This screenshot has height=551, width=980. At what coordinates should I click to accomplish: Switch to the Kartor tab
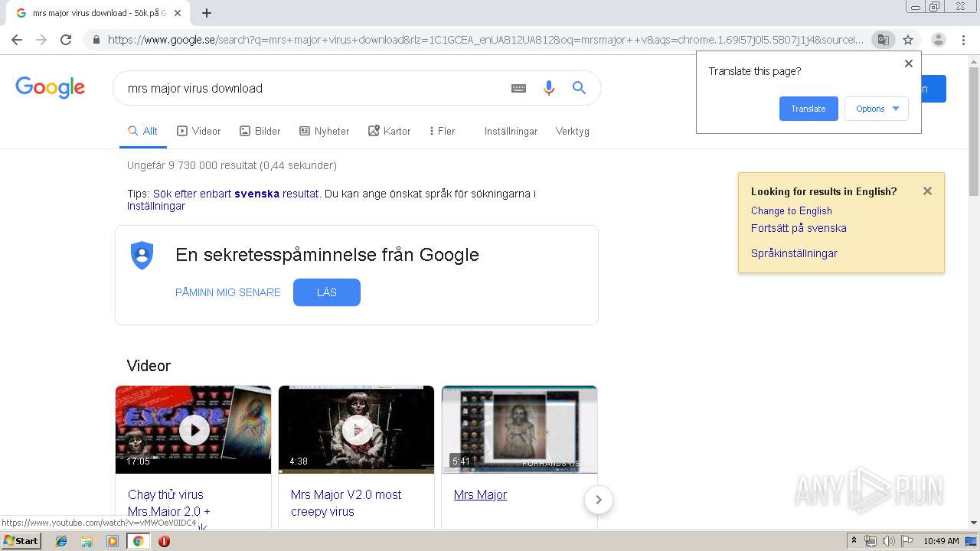point(390,131)
